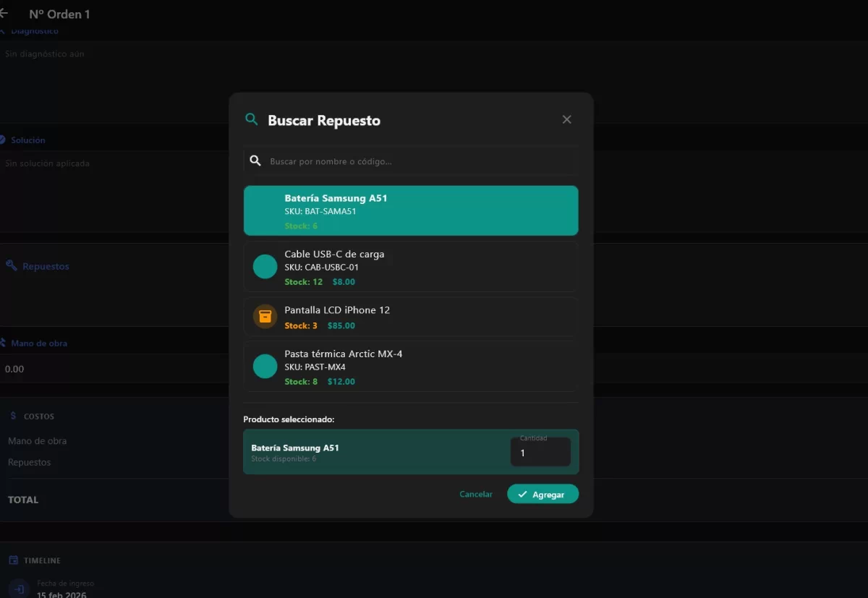The width and height of the screenshot is (868, 598).
Task: Click the SKU: PAST-MX4 text
Action: [315, 367]
